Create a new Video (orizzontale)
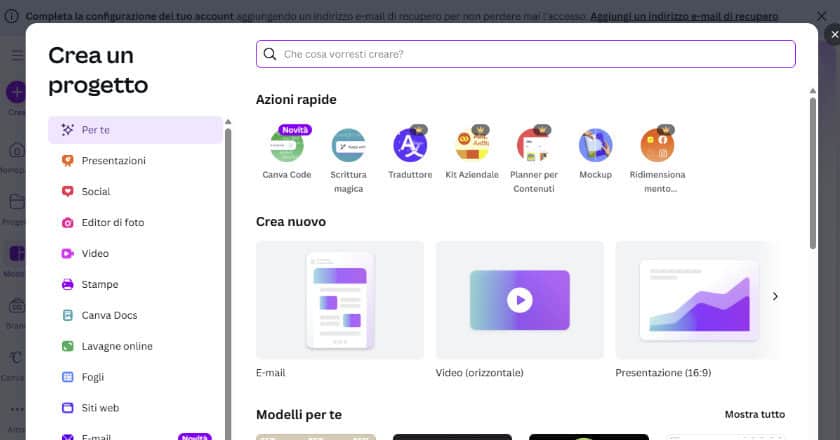The image size is (840, 440). pyautogui.click(x=520, y=300)
